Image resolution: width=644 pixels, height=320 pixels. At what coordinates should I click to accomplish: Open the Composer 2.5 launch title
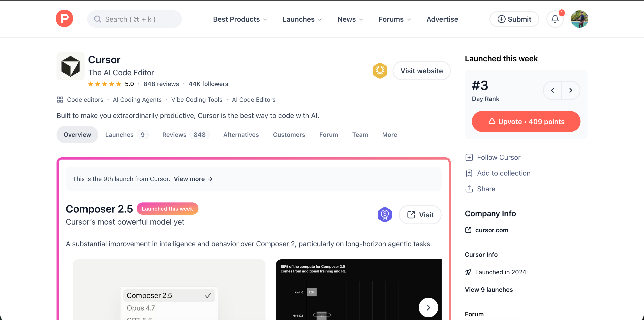99,209
